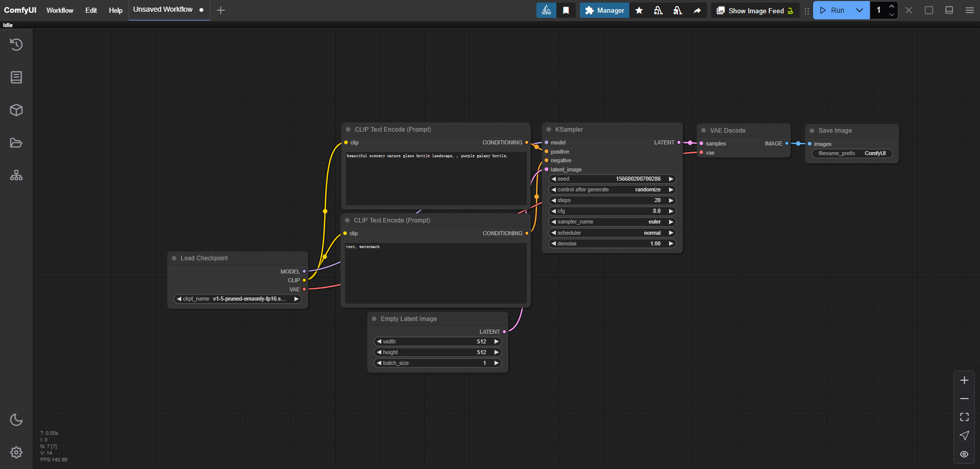Open the ckpt_name checkpoint selector
The width and height of the screenshot is (980, 469).
pos(237,299)
